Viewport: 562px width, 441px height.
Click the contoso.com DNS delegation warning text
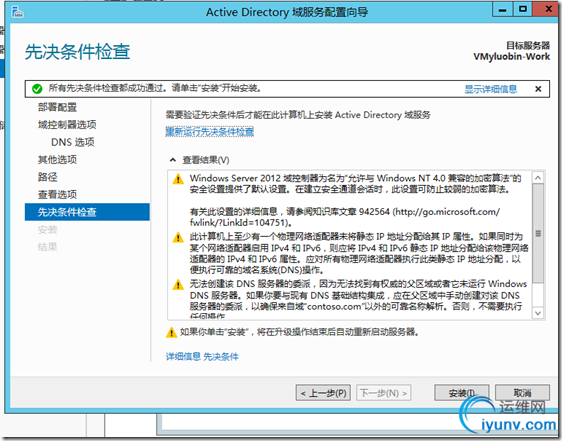[x=358, y=300]
